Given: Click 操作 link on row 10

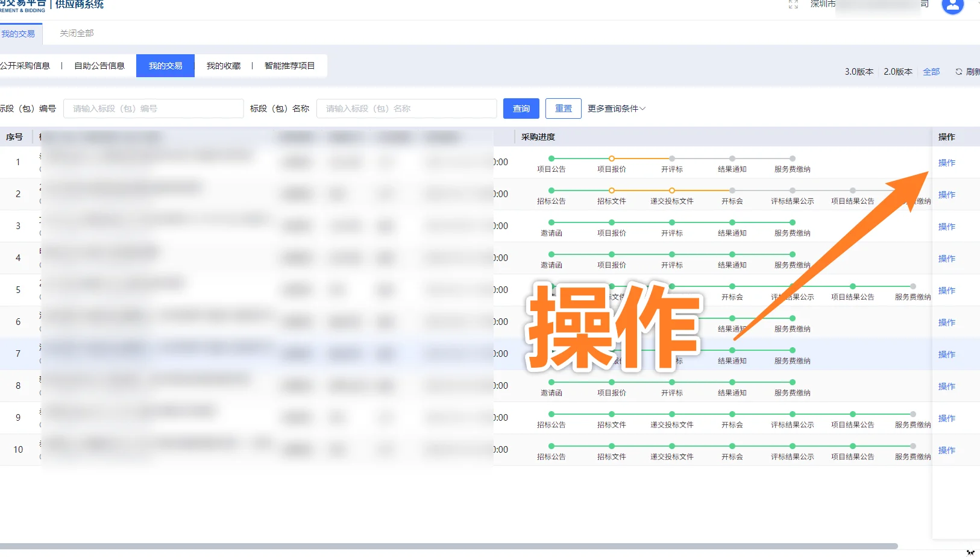Looking at the screenshot, I should [946, 450].
